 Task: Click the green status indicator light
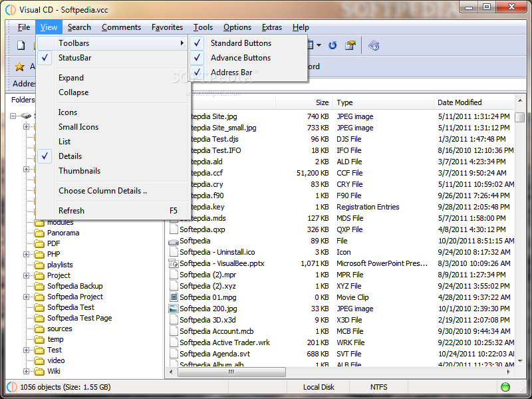(x=505, y=387)
